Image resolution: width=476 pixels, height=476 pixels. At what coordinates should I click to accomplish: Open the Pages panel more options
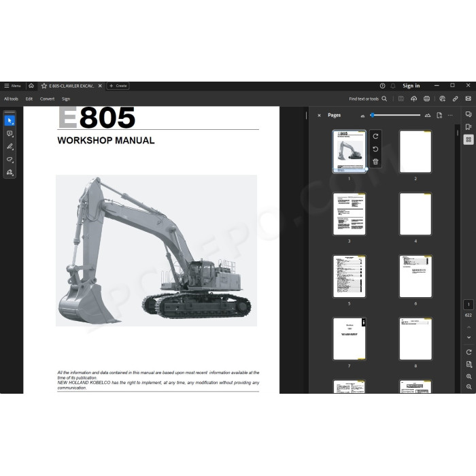pyautogui.click(x=450, y=116)
